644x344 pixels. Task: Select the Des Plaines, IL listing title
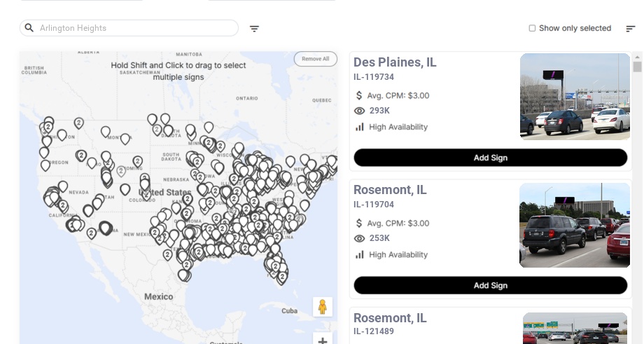point(395,62)
